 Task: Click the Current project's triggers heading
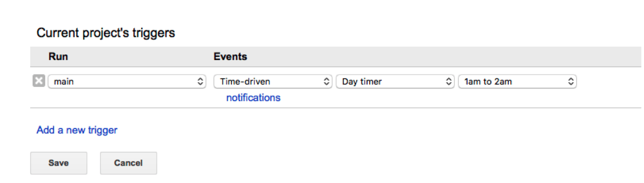(x=106, y=34)
